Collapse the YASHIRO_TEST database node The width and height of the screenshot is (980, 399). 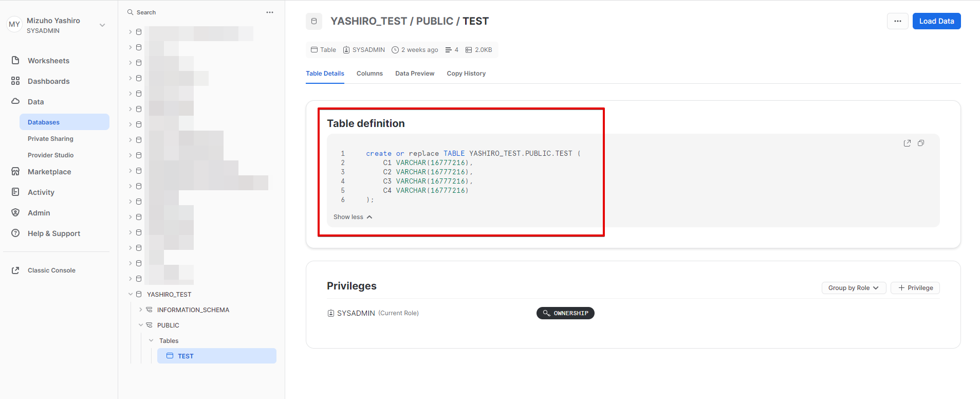click(131, 294)
